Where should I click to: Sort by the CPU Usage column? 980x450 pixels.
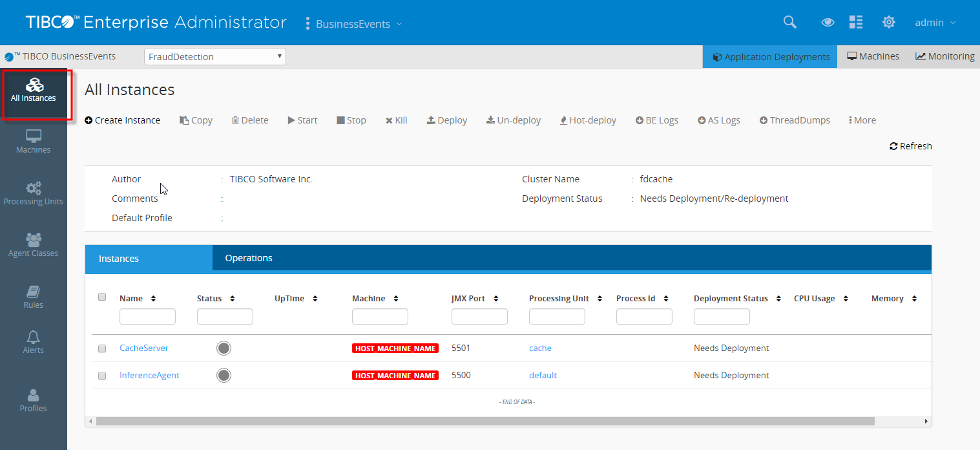click(846, 299)
